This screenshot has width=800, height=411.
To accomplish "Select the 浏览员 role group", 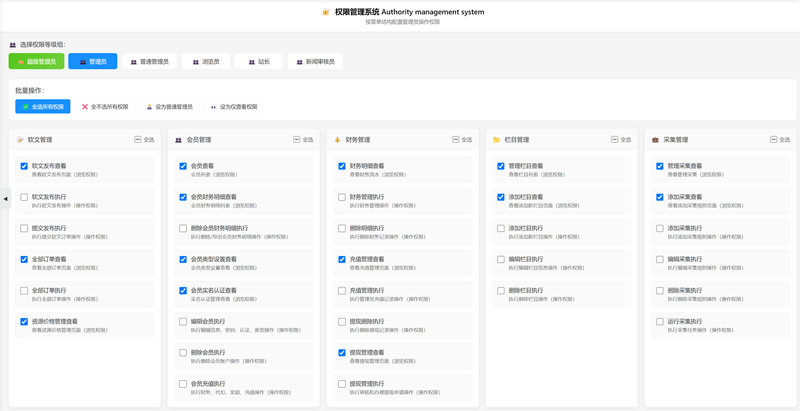I will [206, 61].
